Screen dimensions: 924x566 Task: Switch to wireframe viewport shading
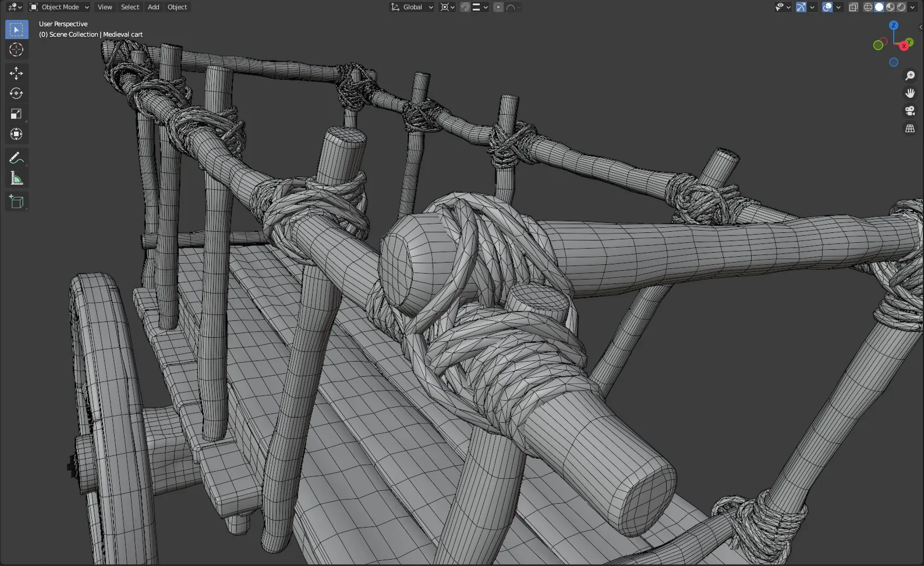[868, 7]
